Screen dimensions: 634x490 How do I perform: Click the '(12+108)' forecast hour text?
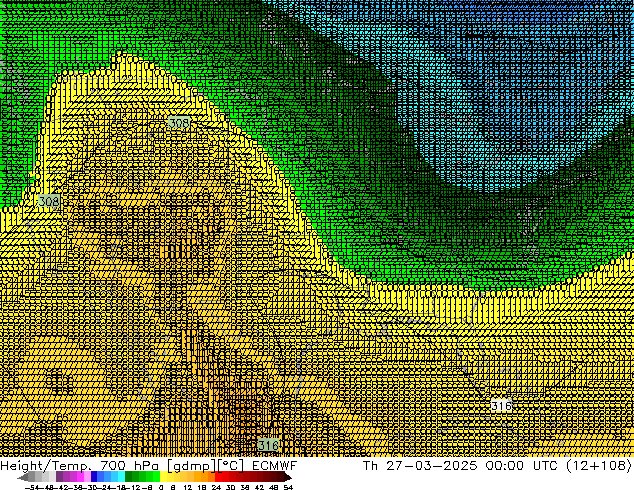point(598,466)
